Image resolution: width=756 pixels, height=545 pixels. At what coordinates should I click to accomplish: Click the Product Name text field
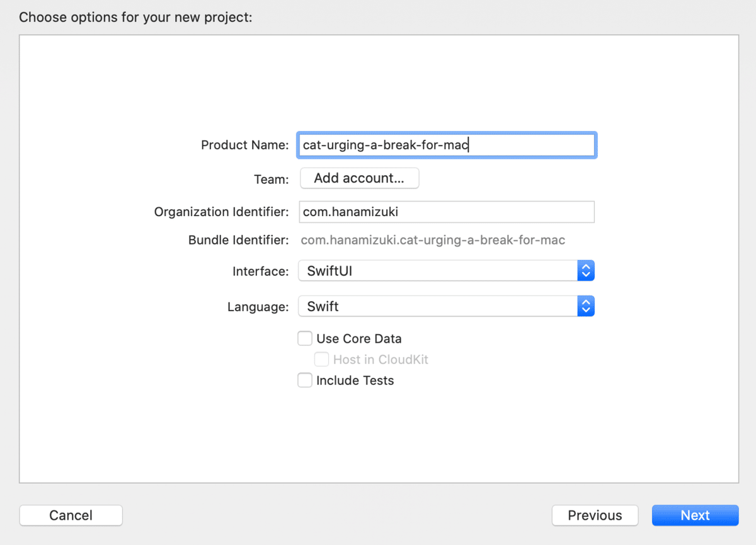(447, 145)
